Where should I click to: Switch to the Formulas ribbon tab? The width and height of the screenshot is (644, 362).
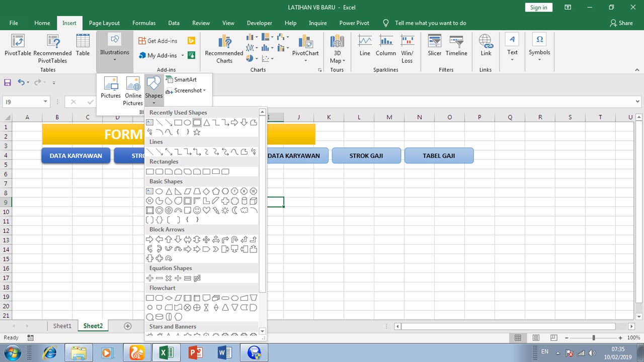point(144,23)
